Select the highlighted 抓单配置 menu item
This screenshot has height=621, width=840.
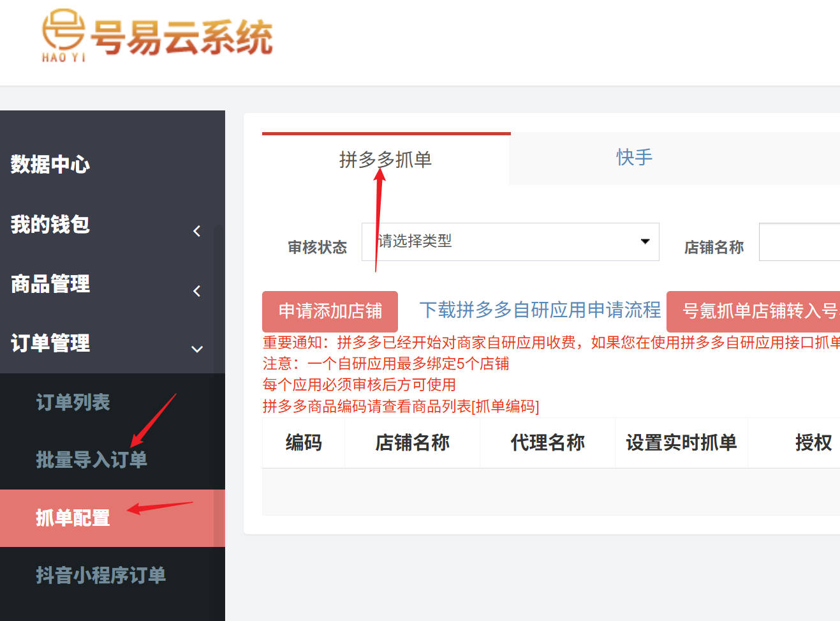(x=70, y=519)
